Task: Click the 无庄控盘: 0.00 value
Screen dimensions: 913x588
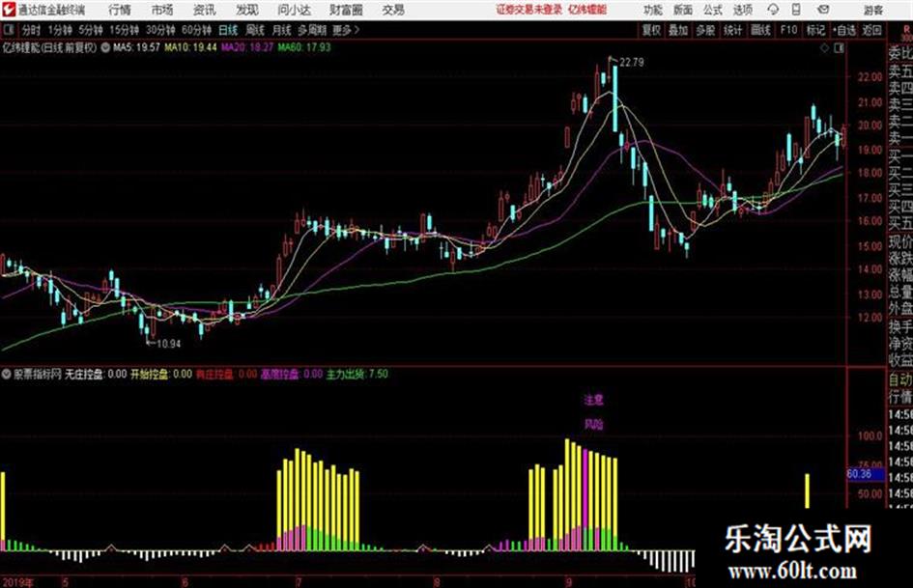Action: [96, 374]
